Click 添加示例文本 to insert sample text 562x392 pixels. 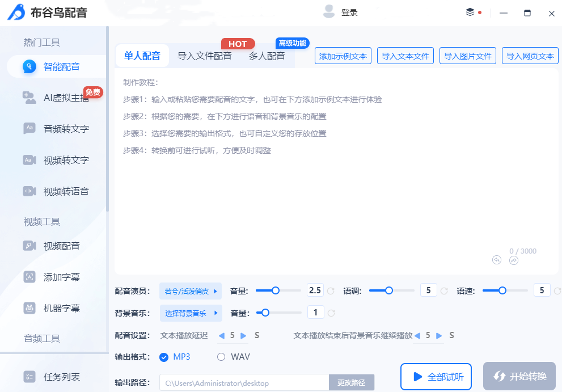pos(343,56)
